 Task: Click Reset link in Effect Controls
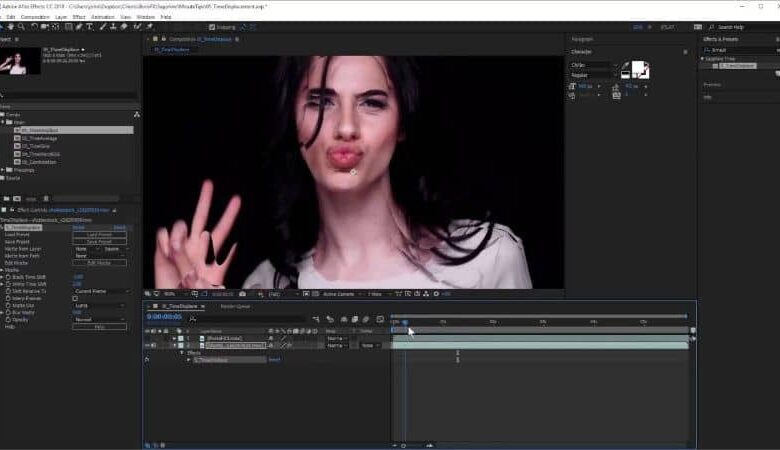tap(79, 227)
